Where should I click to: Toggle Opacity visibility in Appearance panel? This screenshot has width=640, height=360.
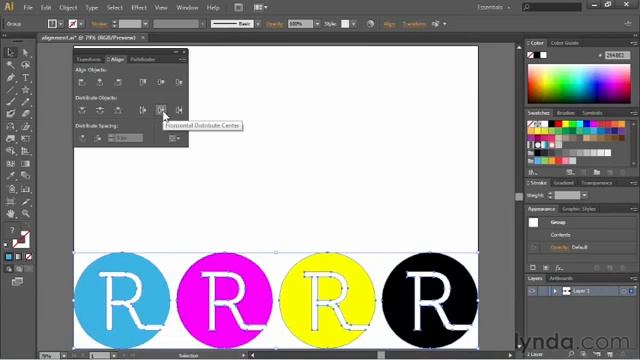click(x=534, y=247)
